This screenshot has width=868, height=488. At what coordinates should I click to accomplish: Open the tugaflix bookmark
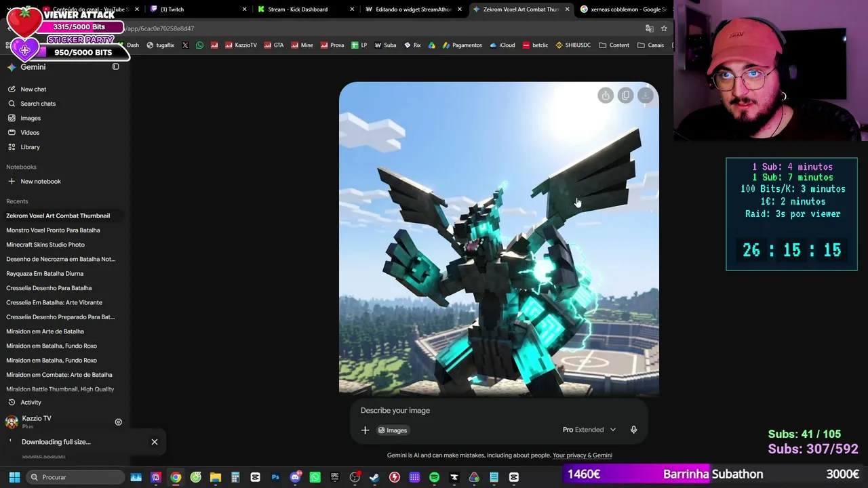160,45
